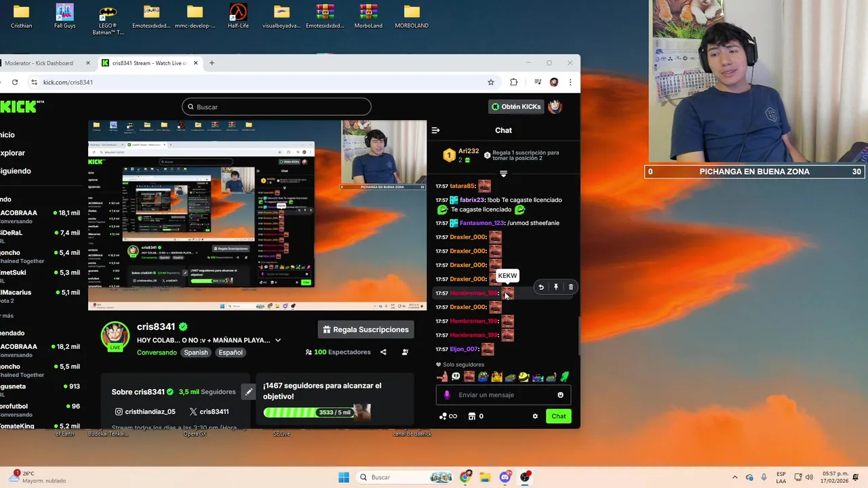868x488 pixels.
Task: Insert the first emote in the quick emote row
Action: 442,377
